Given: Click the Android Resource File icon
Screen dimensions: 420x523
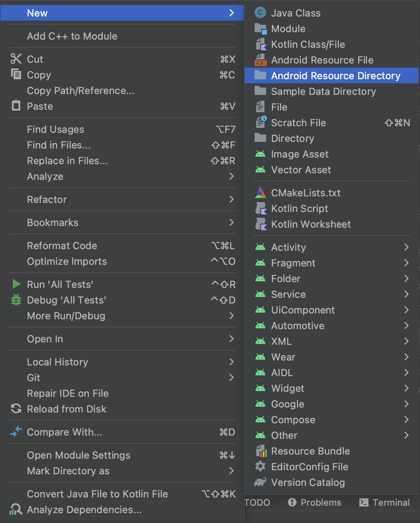Looking at the screenshot, I should click(261, 60).
